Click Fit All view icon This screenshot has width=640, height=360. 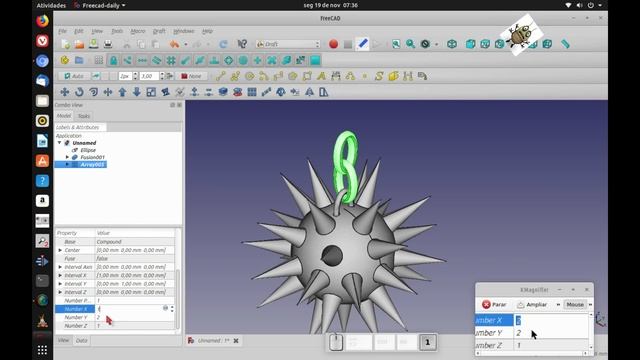point(396,44)
